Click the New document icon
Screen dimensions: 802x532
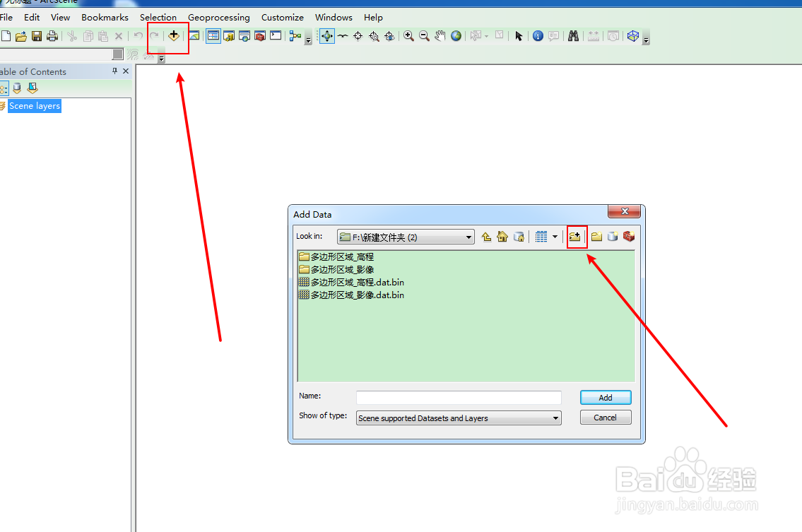coord(6,36)
